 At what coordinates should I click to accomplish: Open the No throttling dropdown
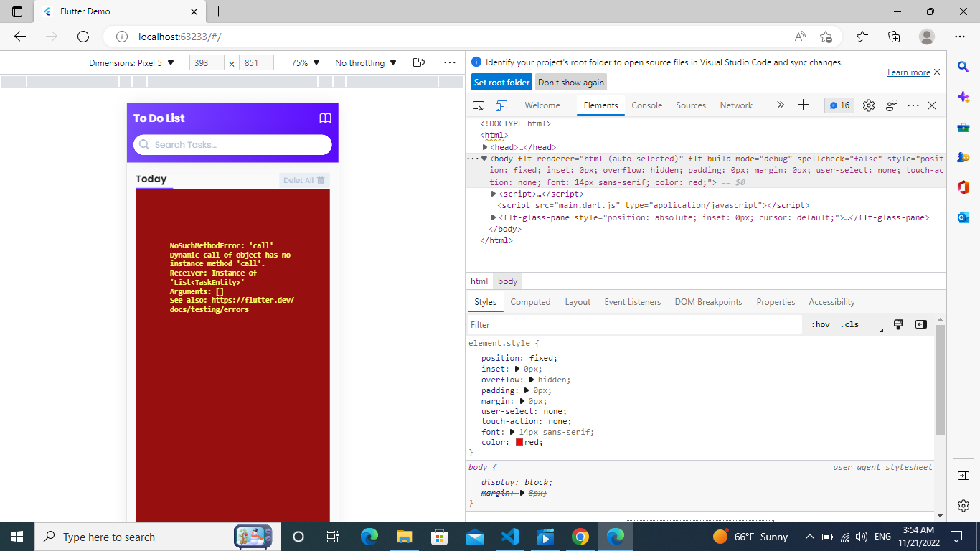pyautogui.click(x=366, y=62)
